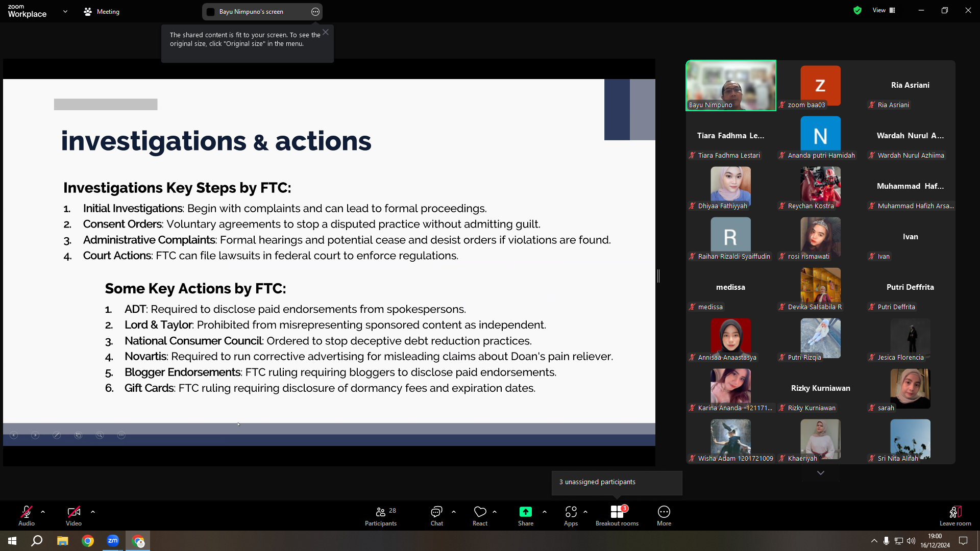Select Raihan Rizaldi Syaiffudin's participant tile
Screen dimensions: 980x551
coord(731,237)
